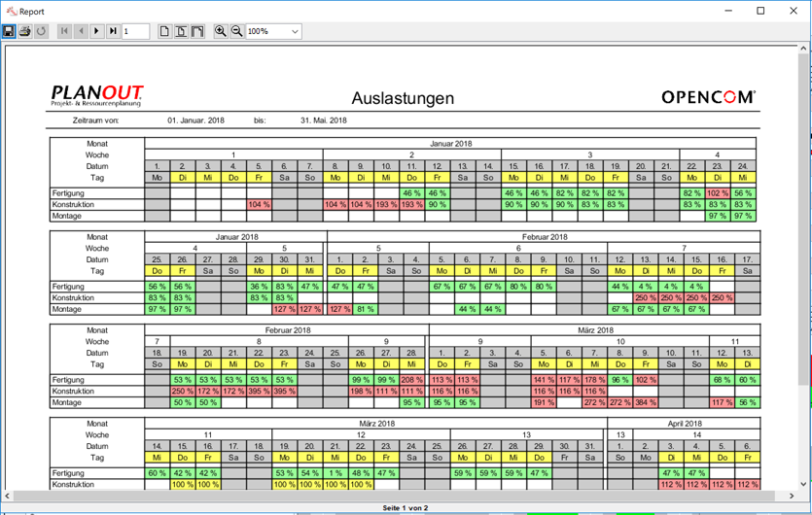
Task: Go to the first page icon
Action: tap(64, 31)
